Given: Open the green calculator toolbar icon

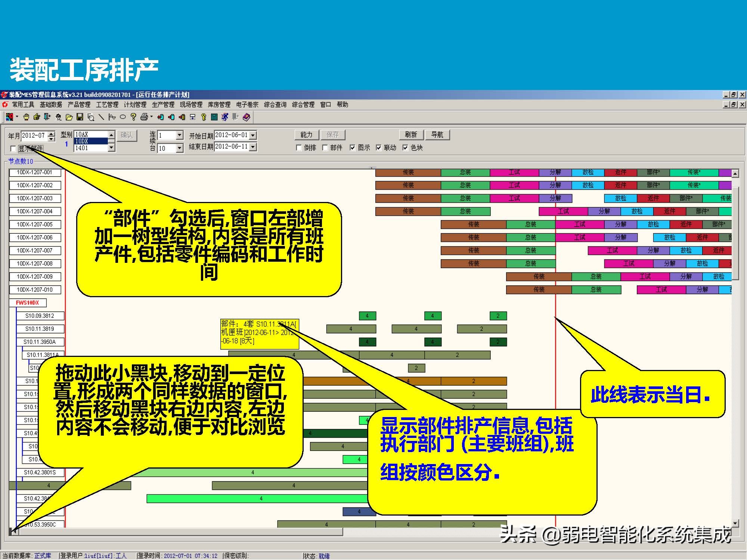Looking at the screenshot, I should pyautogui.click(x=214, y=117).
